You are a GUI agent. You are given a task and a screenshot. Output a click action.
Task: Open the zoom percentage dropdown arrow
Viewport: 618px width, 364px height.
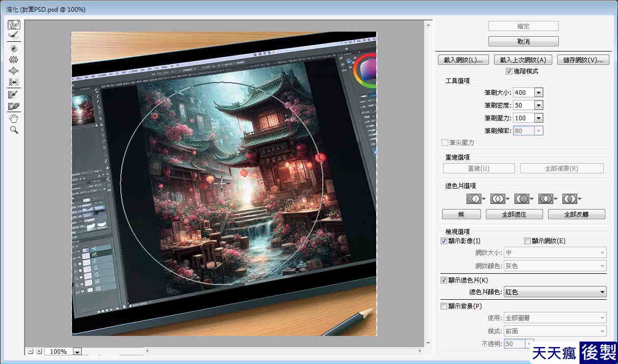point(78,352)
